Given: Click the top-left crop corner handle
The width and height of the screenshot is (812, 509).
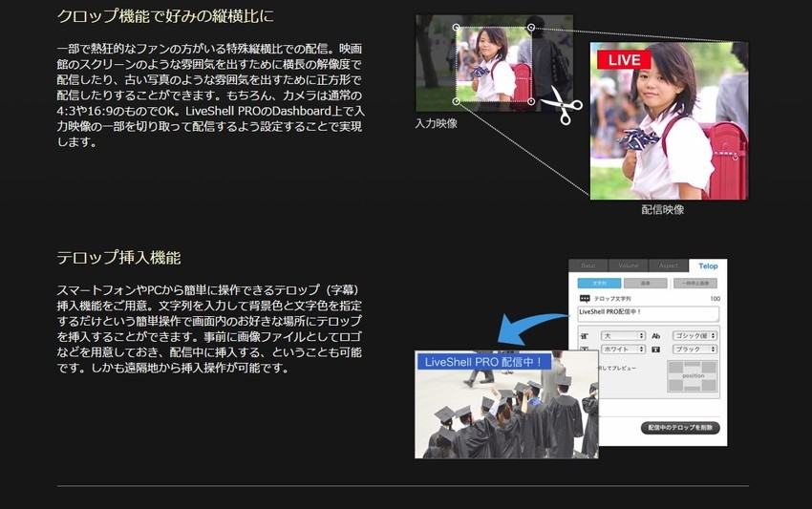Looking at the screenshot, I should (456, 28).
